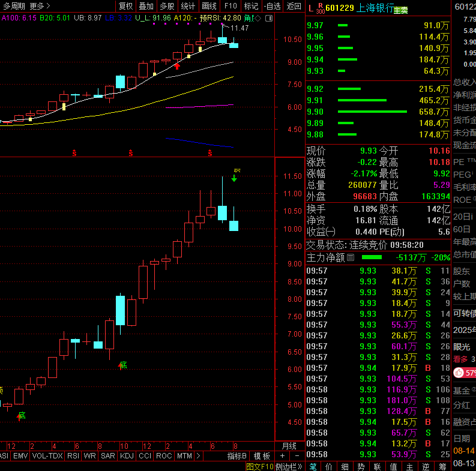Remove stock from watchlist via -自选

pyautogui.click(x=272, y=6)
